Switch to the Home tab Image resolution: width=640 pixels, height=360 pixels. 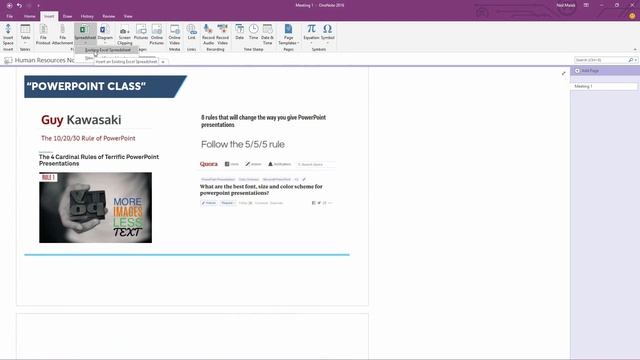(x=29, y=16)
